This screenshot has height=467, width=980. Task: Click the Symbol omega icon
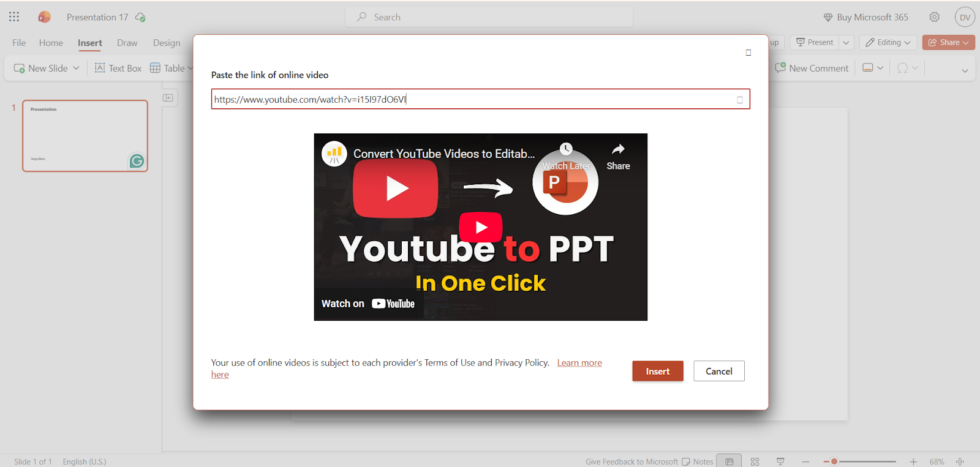point(902,68)
